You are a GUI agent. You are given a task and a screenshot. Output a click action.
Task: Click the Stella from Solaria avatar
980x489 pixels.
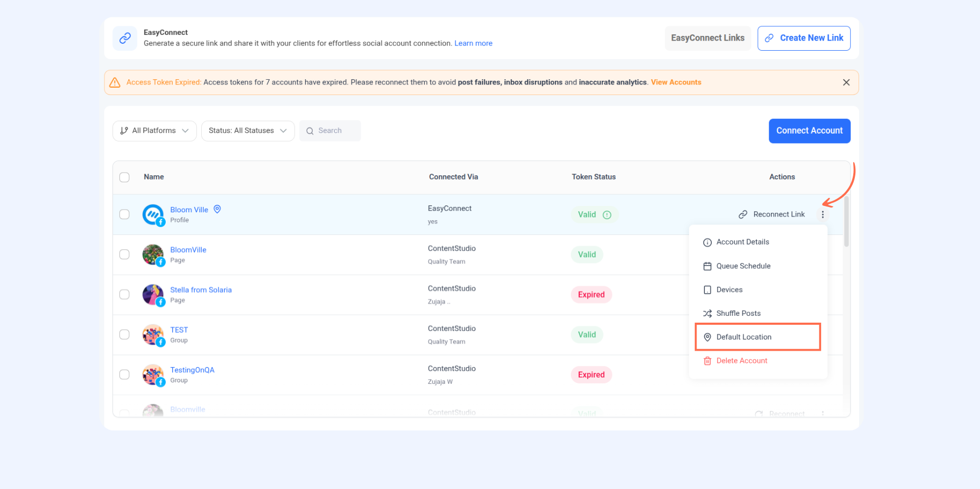tap(153, 295)
